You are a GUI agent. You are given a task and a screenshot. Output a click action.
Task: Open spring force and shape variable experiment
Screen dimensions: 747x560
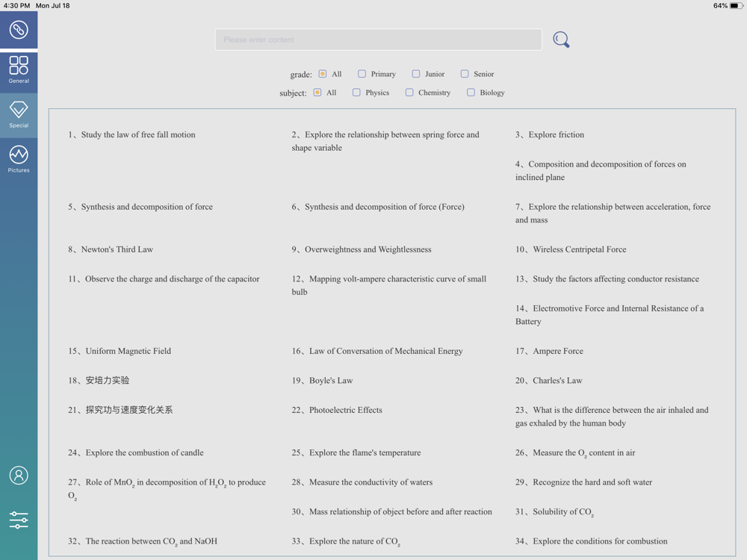tap(385, 141)
